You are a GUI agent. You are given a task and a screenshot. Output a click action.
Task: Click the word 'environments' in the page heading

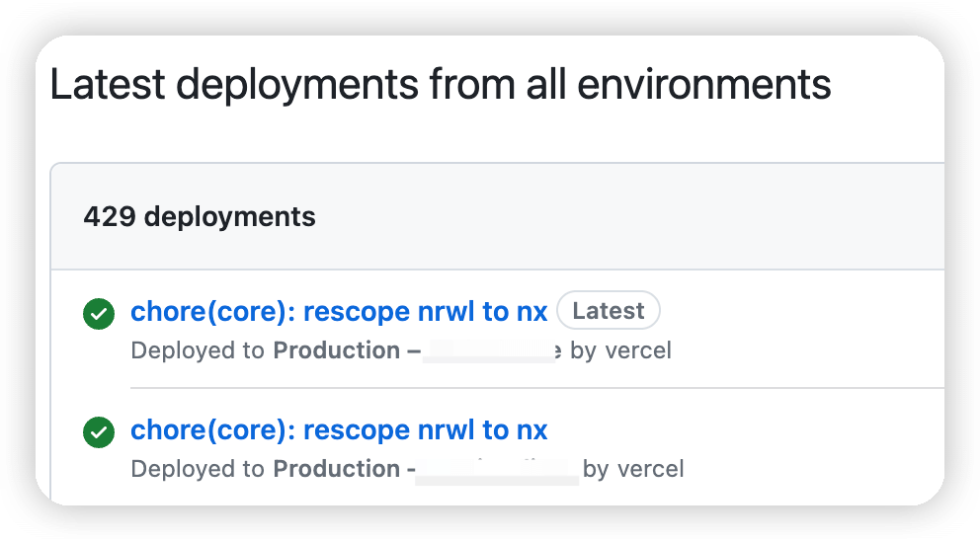point(703,84)
